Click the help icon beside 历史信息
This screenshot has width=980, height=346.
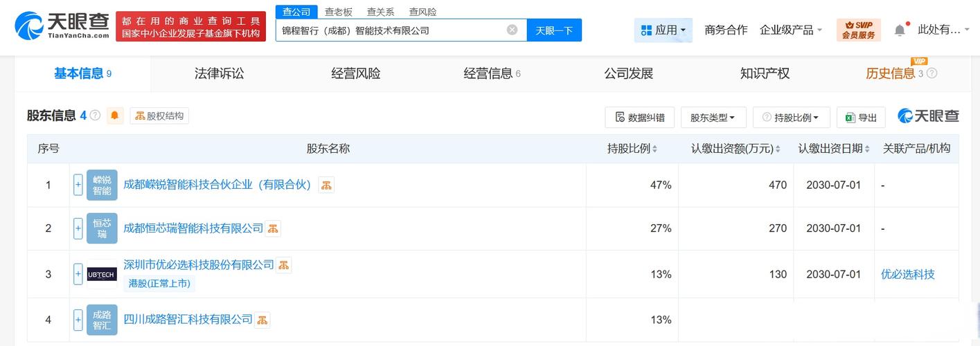tap(932, 73)
